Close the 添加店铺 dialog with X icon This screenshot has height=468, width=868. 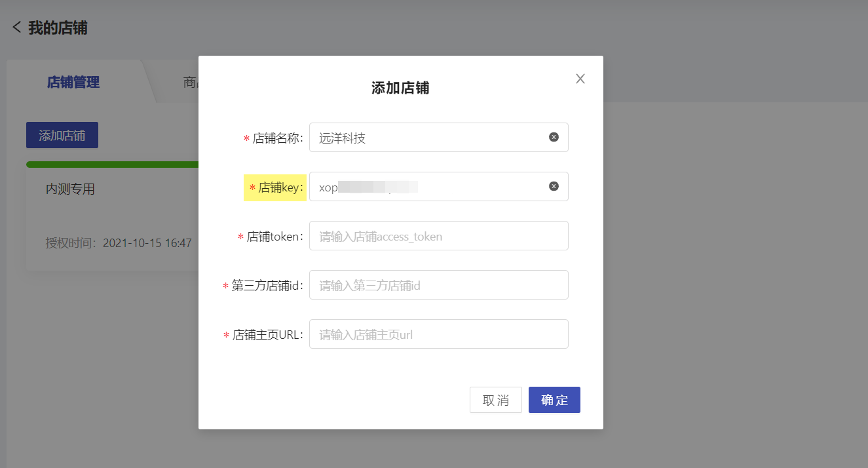(580, 79)
